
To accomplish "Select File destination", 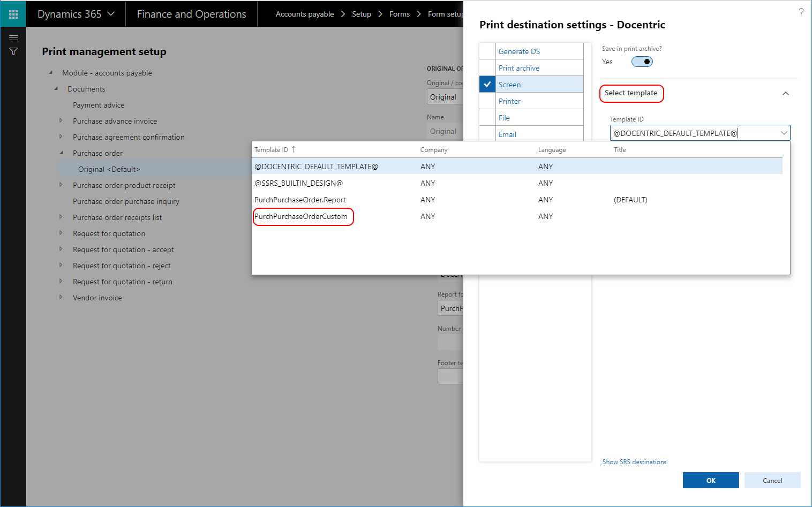I will pyautogui.click(x=504, y=118).
